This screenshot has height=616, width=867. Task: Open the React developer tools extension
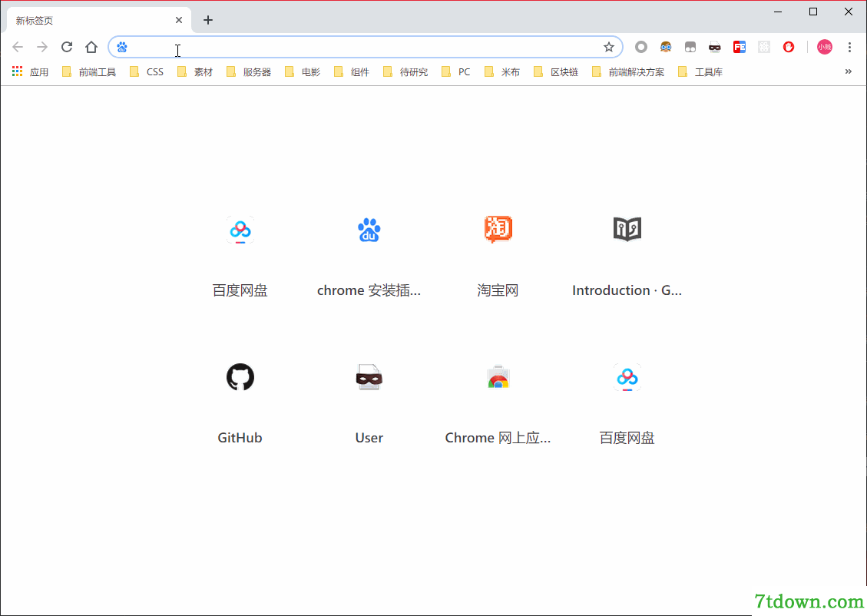(764, 47)
